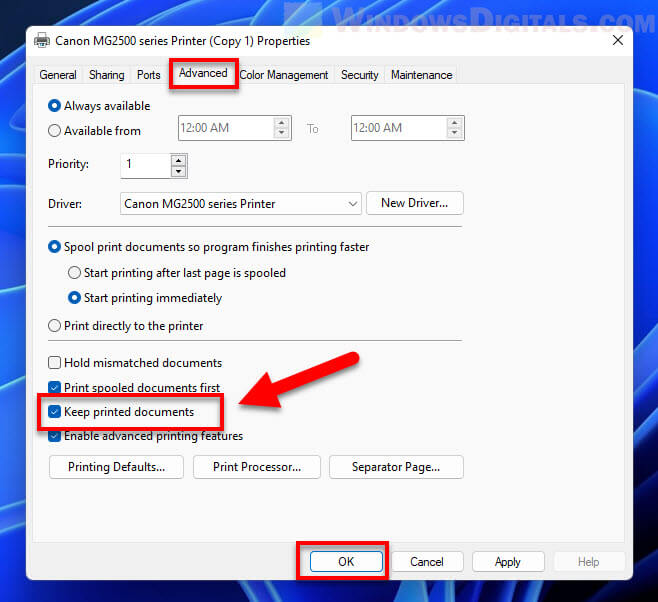Click the Available from start time field
Screen dimensions: 658x602
226,128
